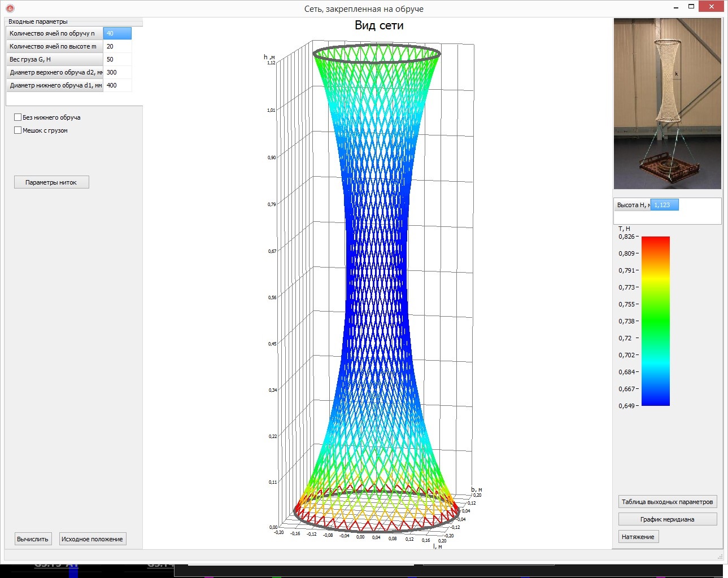Open 'Таблица выходных параметров'
This screenshot has width=728, height=578.
click(668, 502)
